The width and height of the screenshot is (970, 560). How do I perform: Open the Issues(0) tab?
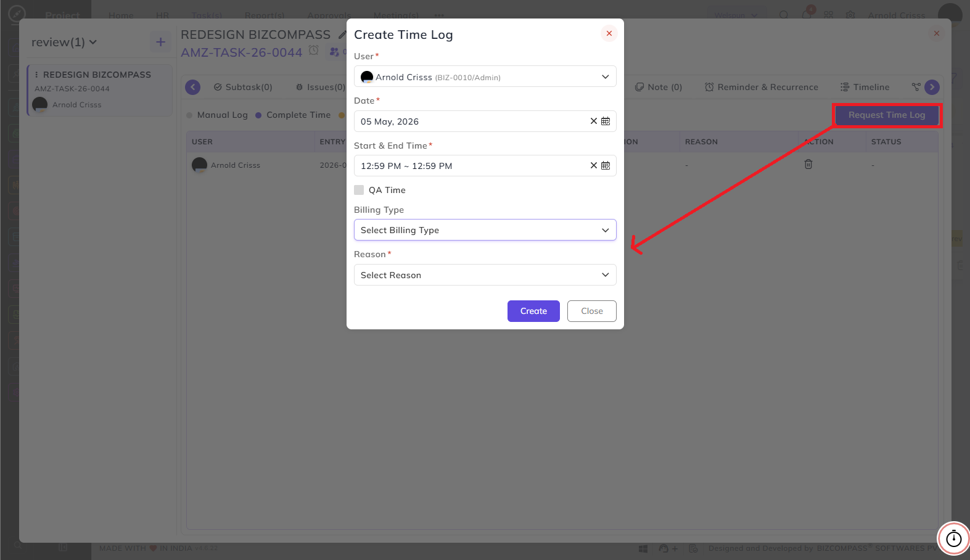(321, 87)
